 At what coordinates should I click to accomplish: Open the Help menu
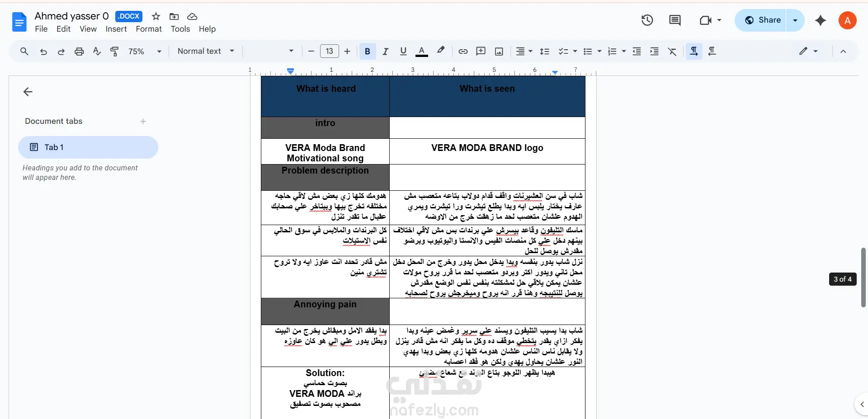208,29
